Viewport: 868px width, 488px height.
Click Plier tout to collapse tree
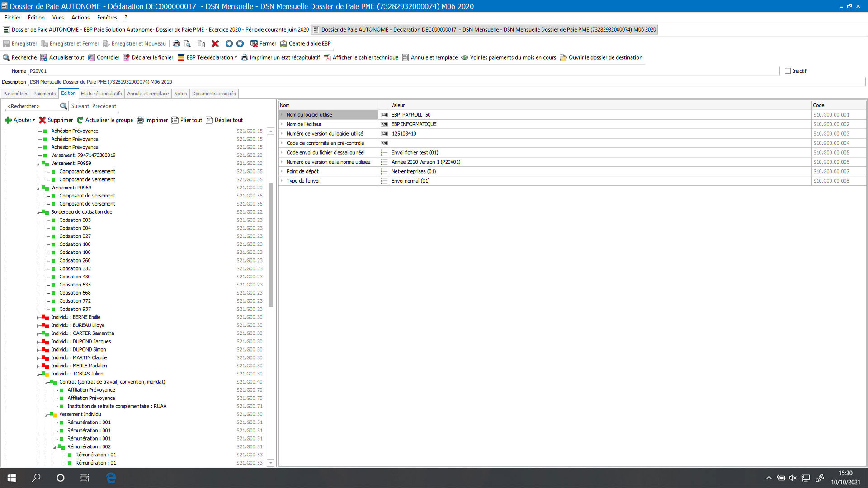(x=187, y=120)
